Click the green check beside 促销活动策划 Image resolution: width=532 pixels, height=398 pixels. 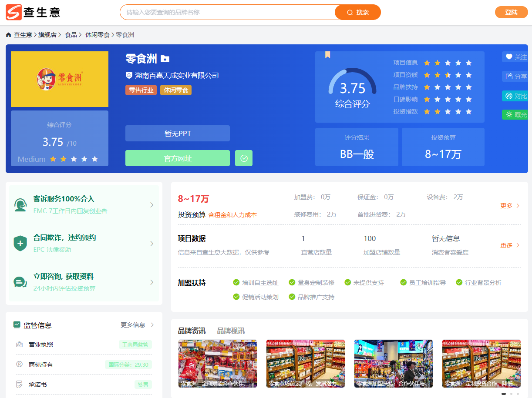[236, 297]
